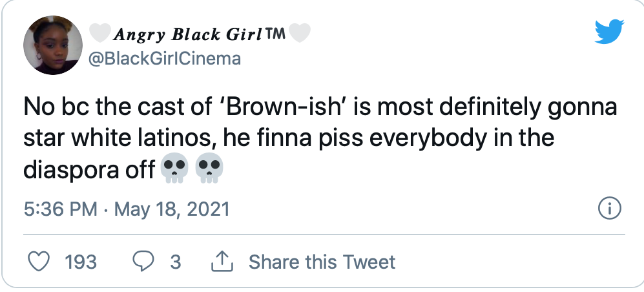Image resolution: width=644 pixels, height=292 pixels.
Task: Like the tweet with the heart icon
Action: [41, 262]
